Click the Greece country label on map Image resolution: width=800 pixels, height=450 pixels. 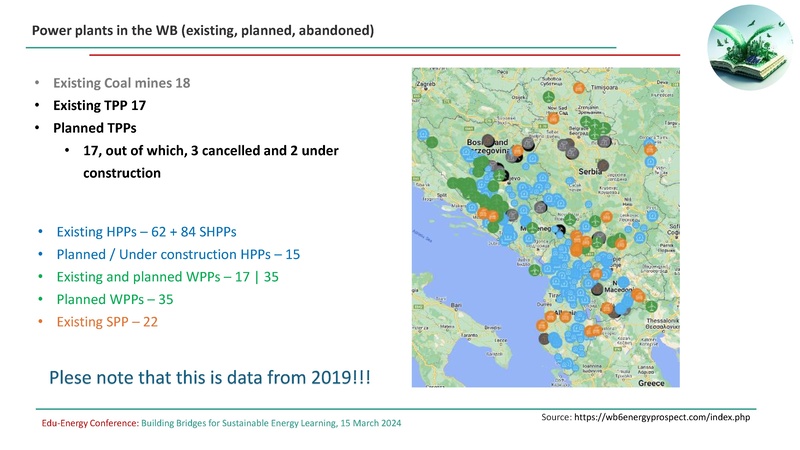coord(651,383)
